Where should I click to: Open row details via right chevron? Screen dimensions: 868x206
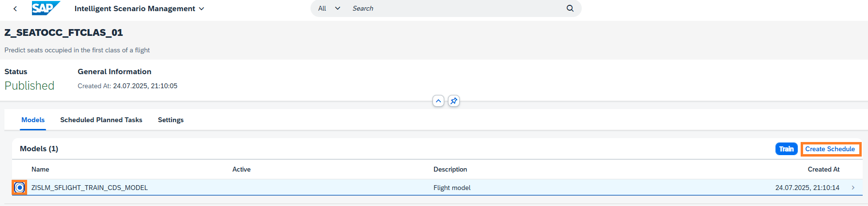[852, 188]
